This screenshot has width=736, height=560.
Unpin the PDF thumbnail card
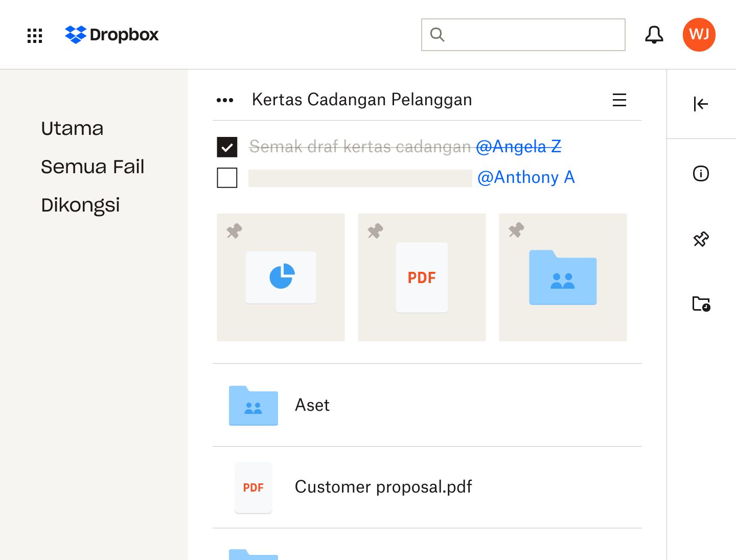pyautogui.click(x=375, y=231)
